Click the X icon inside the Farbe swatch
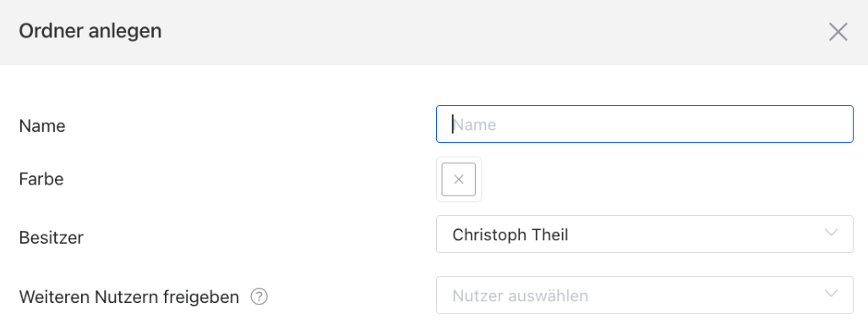The height and width of the screenshot is (336, 868). [458, 179]
